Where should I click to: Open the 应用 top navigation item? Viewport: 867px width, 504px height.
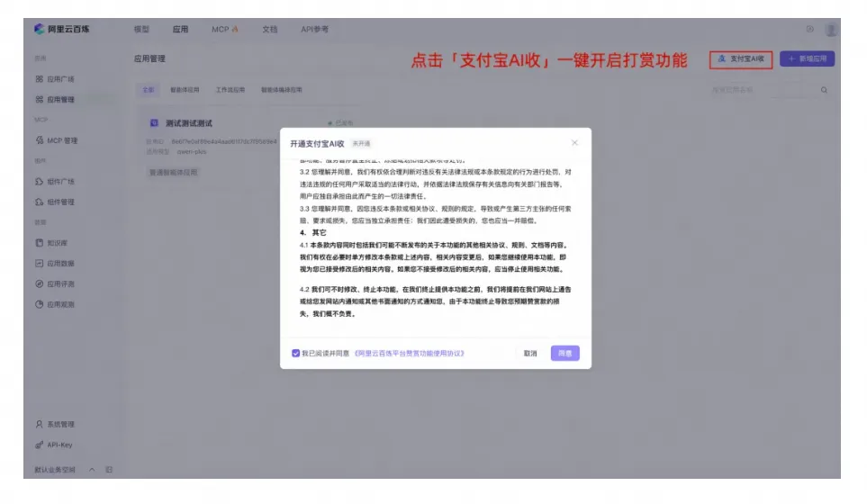180,30
